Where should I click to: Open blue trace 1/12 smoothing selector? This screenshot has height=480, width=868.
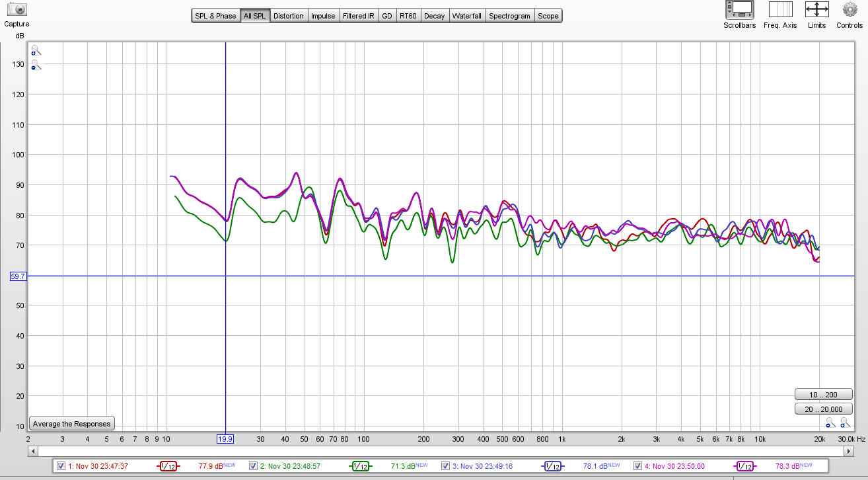(x=552, y=466)
